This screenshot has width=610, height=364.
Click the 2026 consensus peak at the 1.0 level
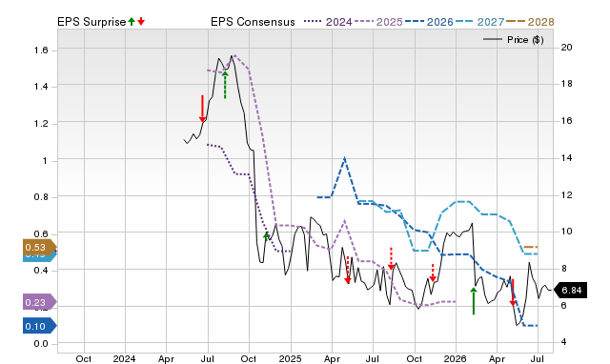coord(345,158)
